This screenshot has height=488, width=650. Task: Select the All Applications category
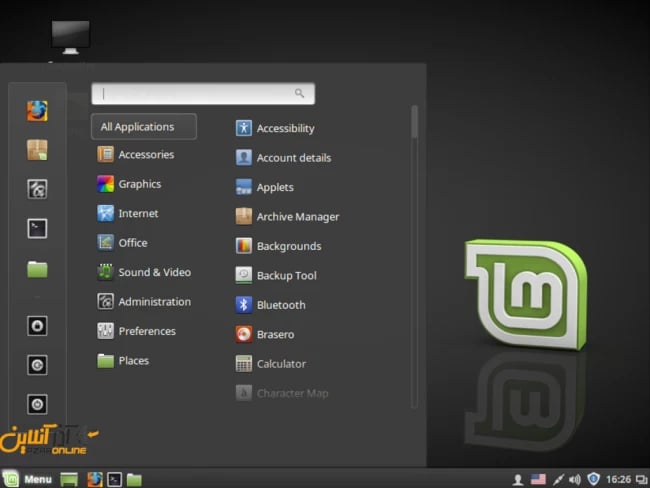pyautogui.click(x=144, y=126)
